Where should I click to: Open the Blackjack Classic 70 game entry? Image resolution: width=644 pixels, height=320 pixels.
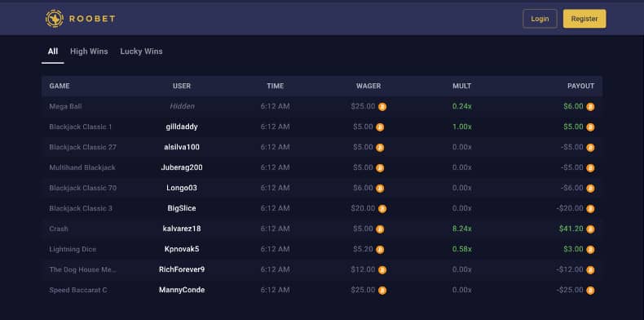(x=83, y=188)
